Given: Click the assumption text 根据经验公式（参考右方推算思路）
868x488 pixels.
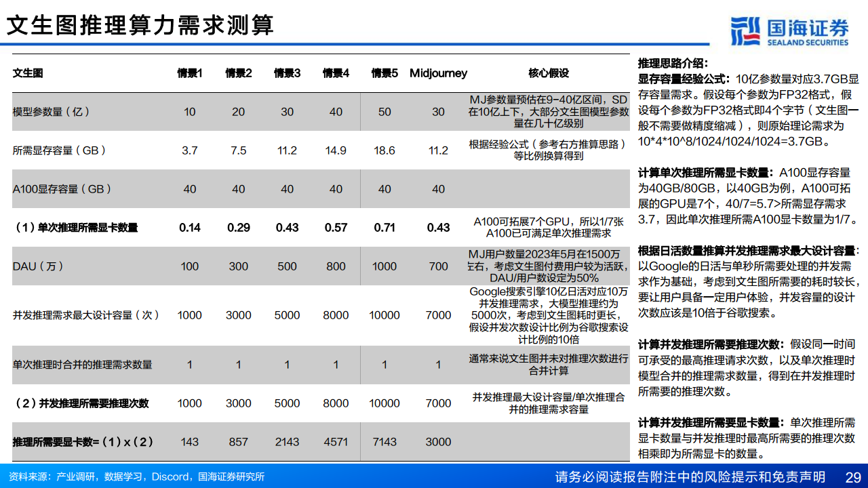Looking at the screenshot, I should click(x=549, y=150).
